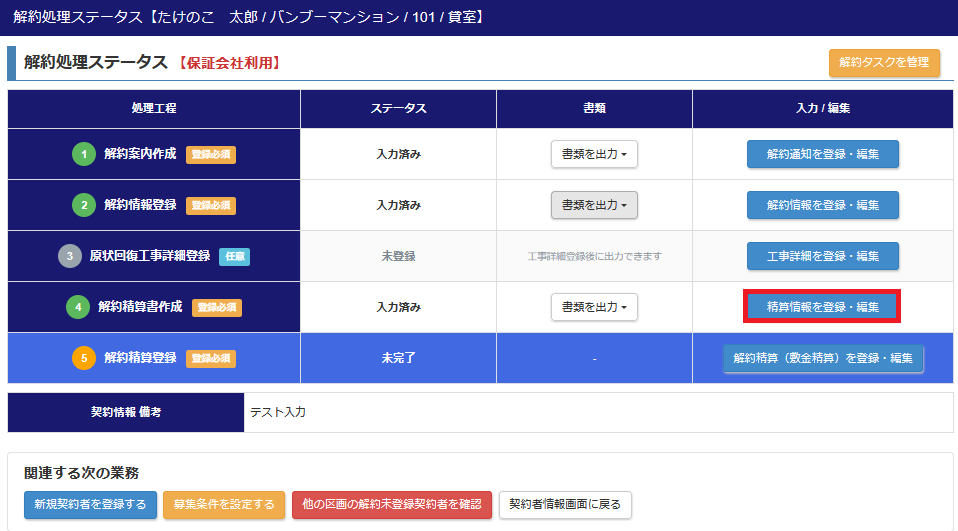Click 登録必須 badge beside 解約案内作成

211,155
